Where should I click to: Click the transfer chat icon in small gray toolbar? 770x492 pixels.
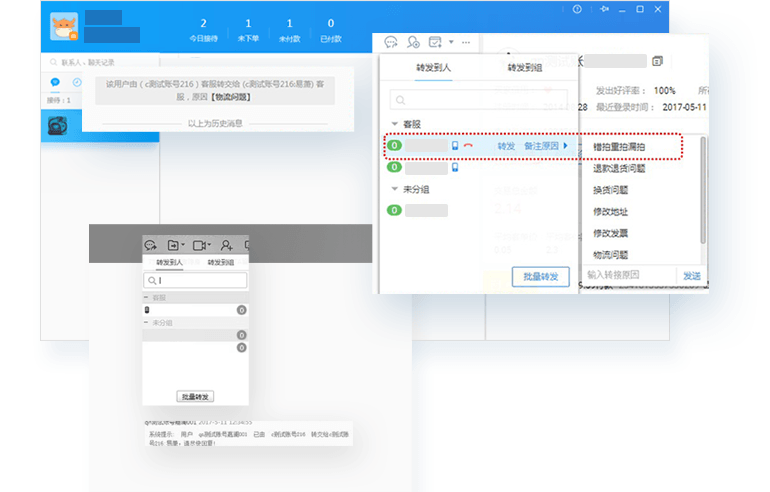tap(150, 245)
